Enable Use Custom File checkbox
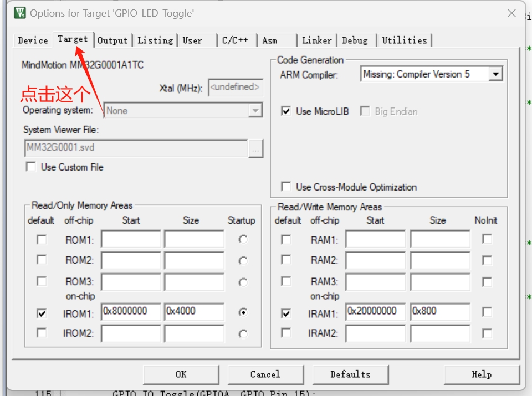This screenshot has height=396, width=532. (31, 167)
